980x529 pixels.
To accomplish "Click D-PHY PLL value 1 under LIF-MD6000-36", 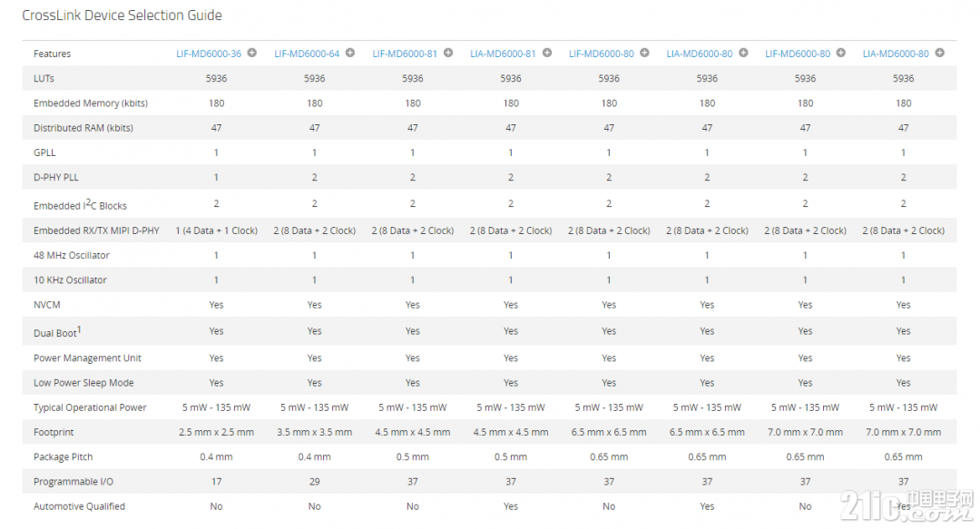I will coord(216,178).
